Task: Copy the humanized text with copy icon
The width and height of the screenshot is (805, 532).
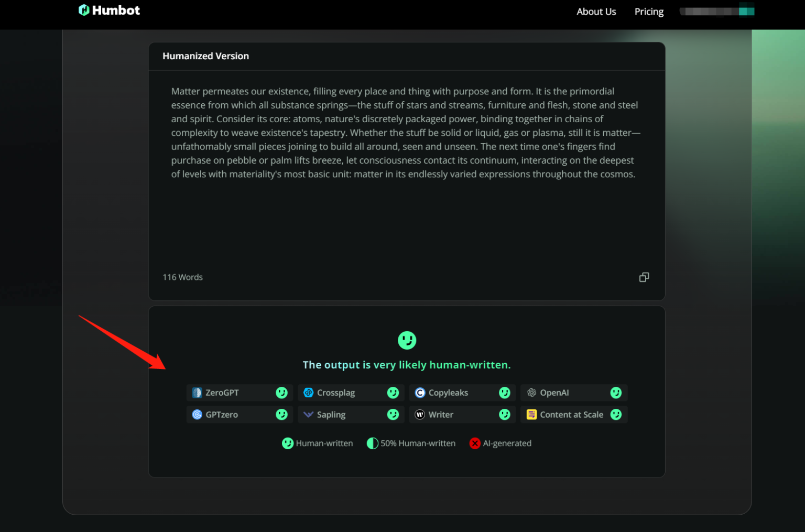Action: (644, 277)
